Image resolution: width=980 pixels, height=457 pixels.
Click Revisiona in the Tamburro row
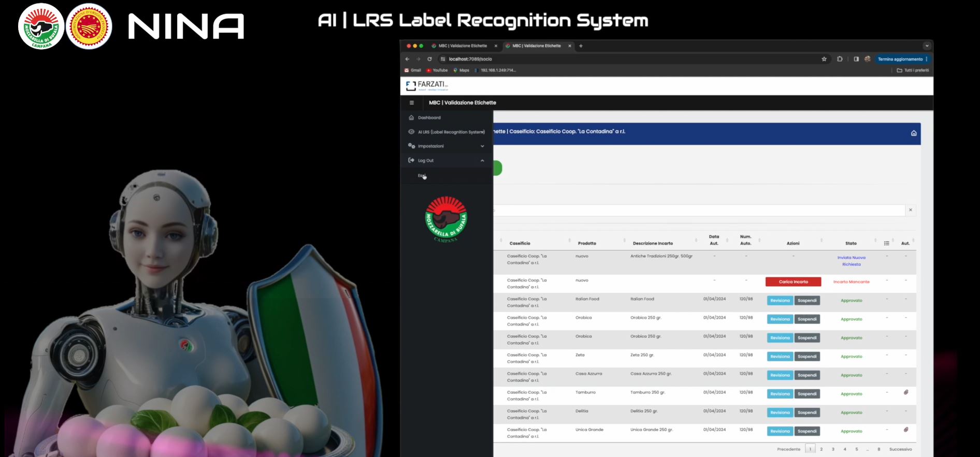click(x=780, y=393)
